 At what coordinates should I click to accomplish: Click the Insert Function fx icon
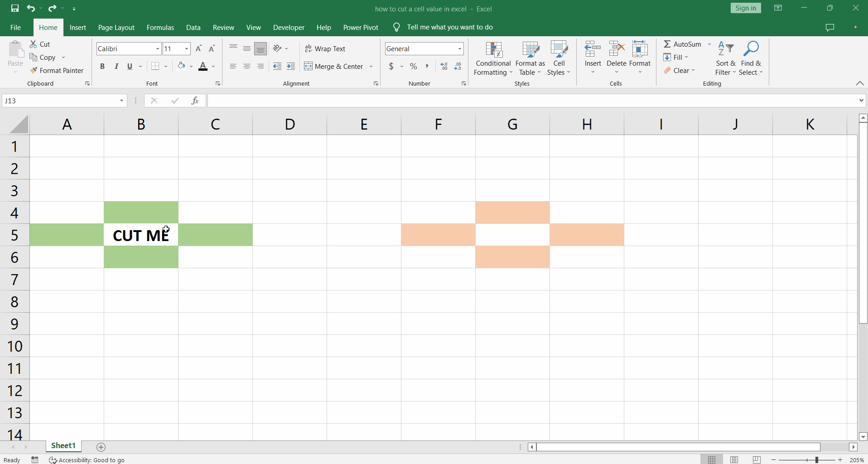pyautogui.click(x=195, y=101)
